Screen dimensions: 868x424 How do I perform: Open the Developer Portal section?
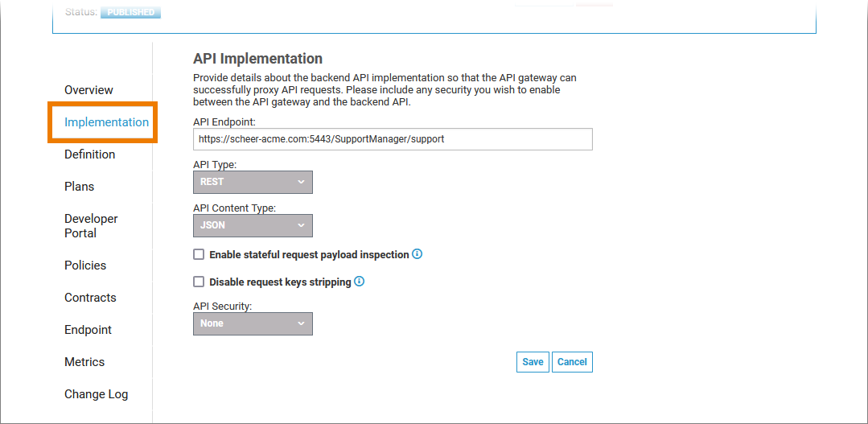[91, 226]
